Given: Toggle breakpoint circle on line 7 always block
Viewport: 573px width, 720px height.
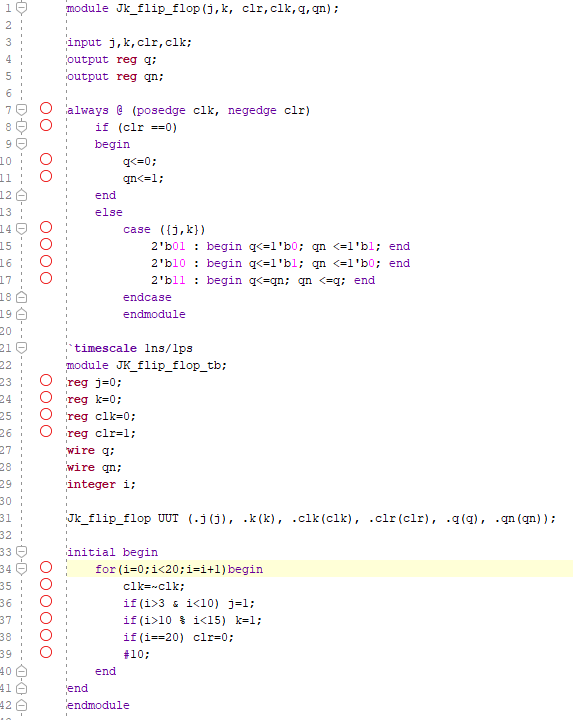Looking at the screenshot, I should 46,108.
